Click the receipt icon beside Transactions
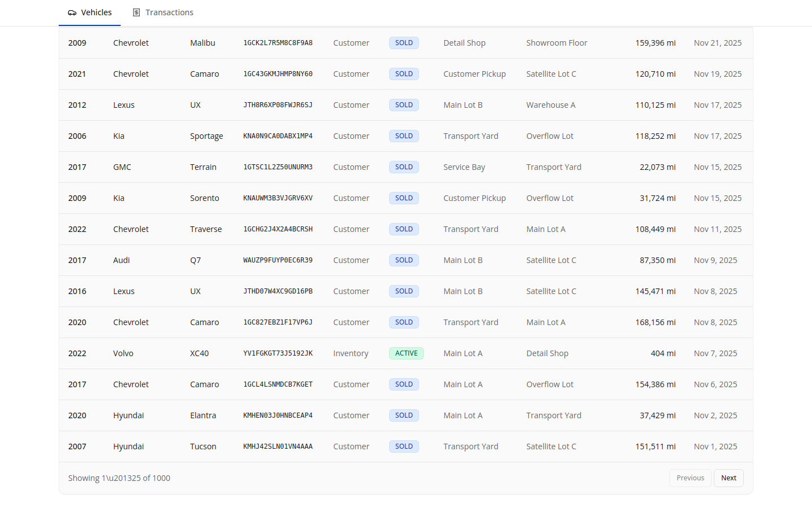Viewport: 812px width, 508px height. click(x=136, y=12)
